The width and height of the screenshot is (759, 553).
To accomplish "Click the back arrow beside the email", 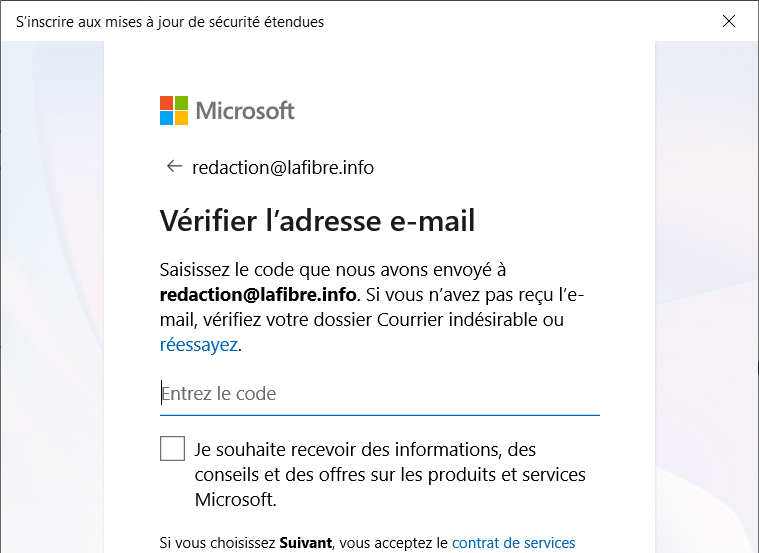I will [x=174, y=167].
